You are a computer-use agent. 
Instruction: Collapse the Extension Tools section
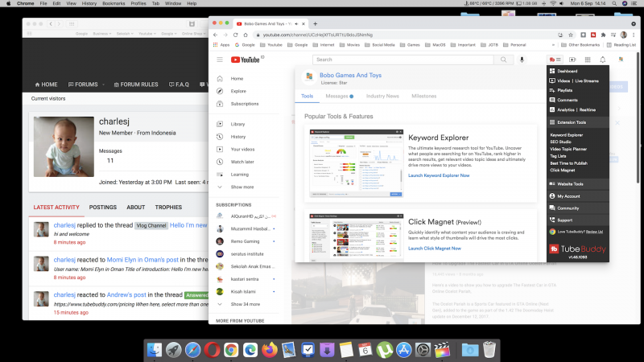pos(576,122)
